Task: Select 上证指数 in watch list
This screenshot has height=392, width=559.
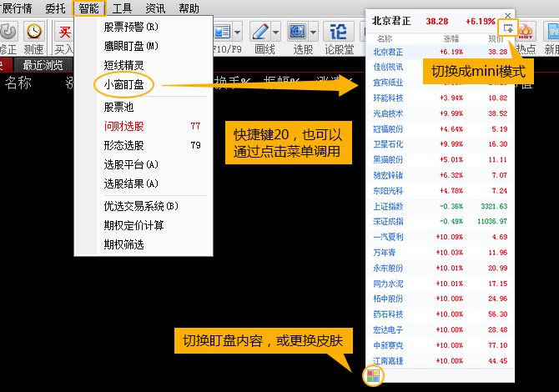Action: point(440,206)
